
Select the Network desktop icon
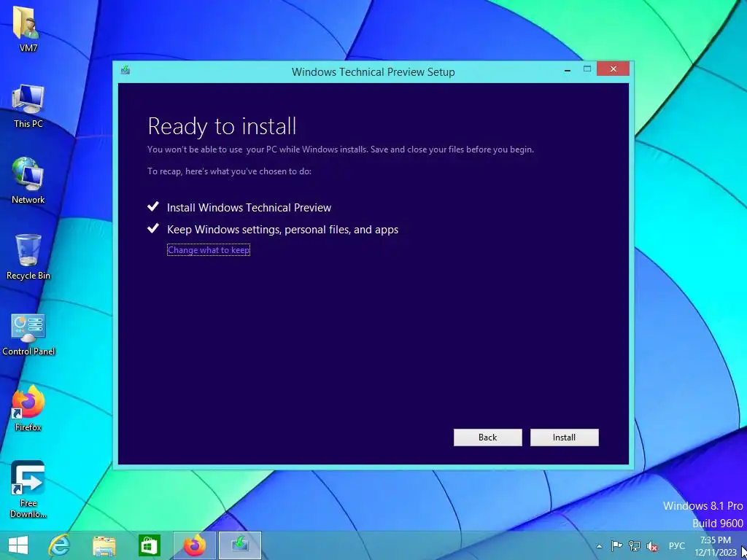pos(28,182)
